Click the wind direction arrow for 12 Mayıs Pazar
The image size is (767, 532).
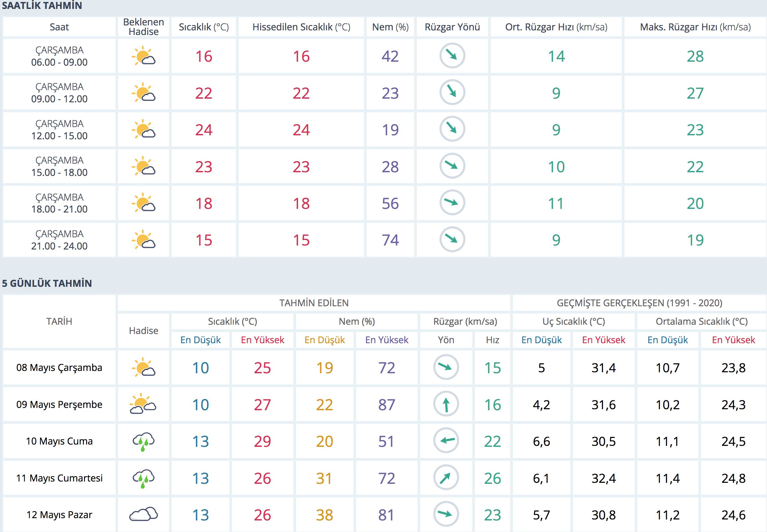point(446,514)
